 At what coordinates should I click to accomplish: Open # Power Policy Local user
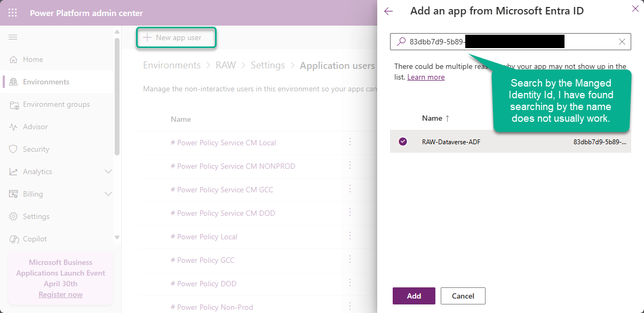[204, 237]
